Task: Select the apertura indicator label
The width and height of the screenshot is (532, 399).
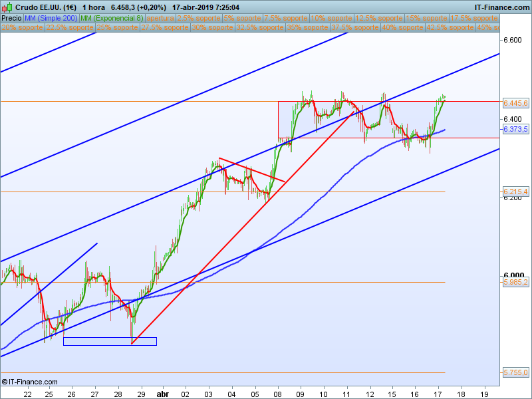Action: click(160, 18)
